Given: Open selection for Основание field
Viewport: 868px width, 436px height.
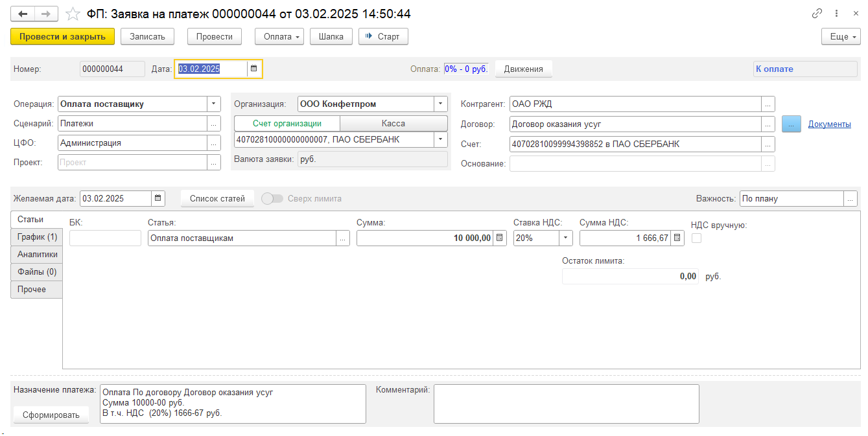Looking at the screenshot, I should (x=768, y=164).
